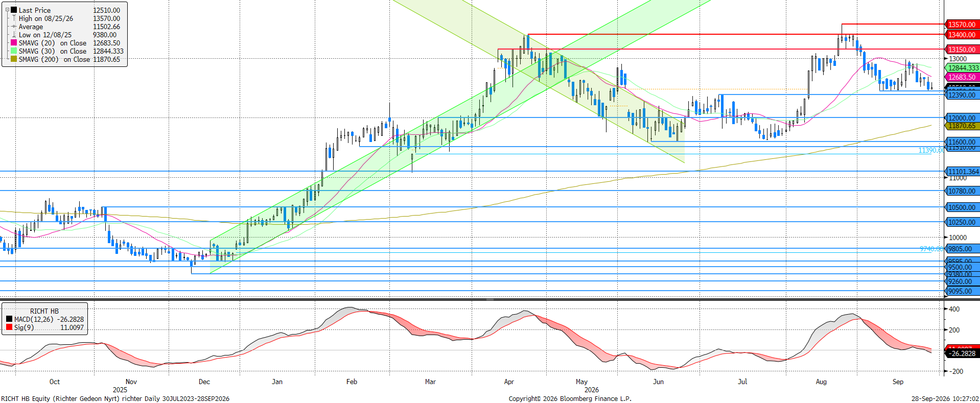Click the High marker icon in legend
This screenshot has height=403, width=980.
(14, 18)
